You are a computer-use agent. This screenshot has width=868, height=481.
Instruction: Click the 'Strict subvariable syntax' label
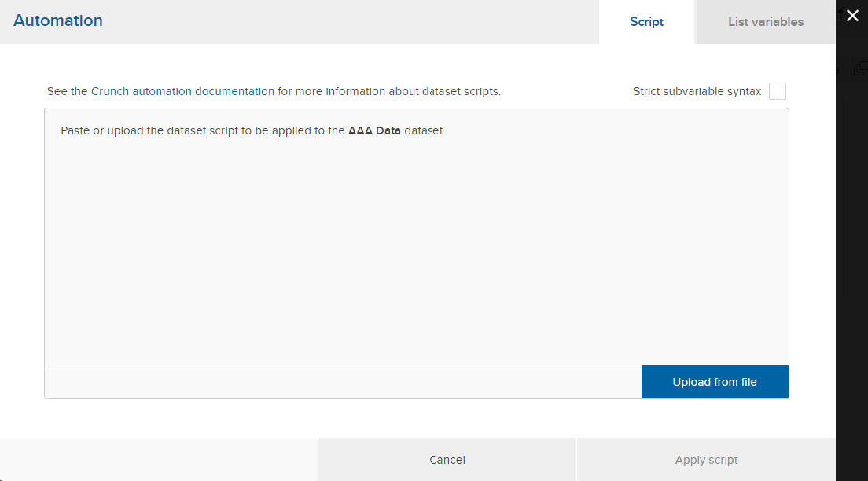pos(697,91)
